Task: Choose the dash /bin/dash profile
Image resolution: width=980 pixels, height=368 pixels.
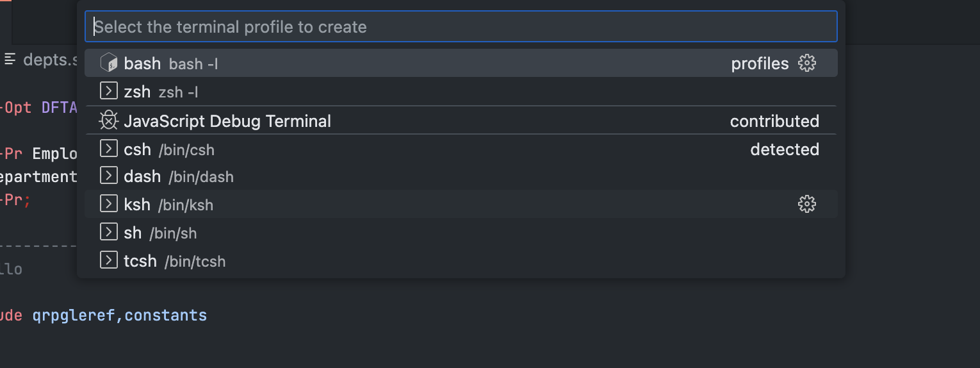Action: coord(461,176)
